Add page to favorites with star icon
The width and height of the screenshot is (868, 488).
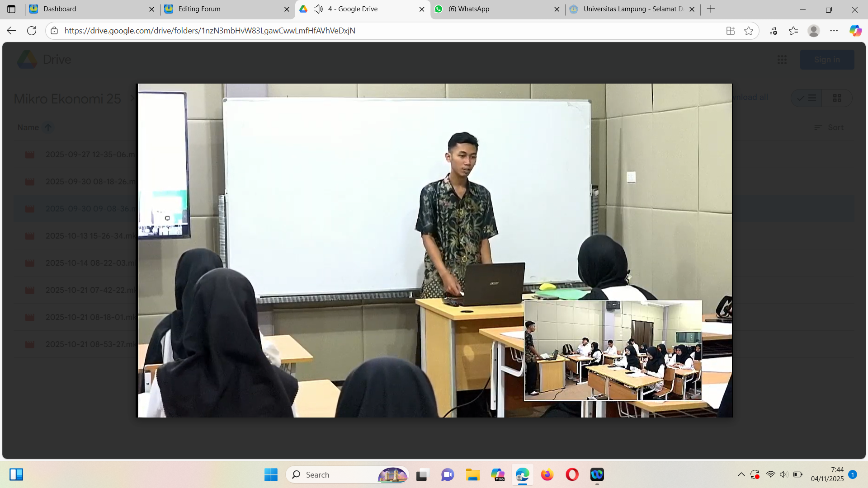click(x=749, y=31)
